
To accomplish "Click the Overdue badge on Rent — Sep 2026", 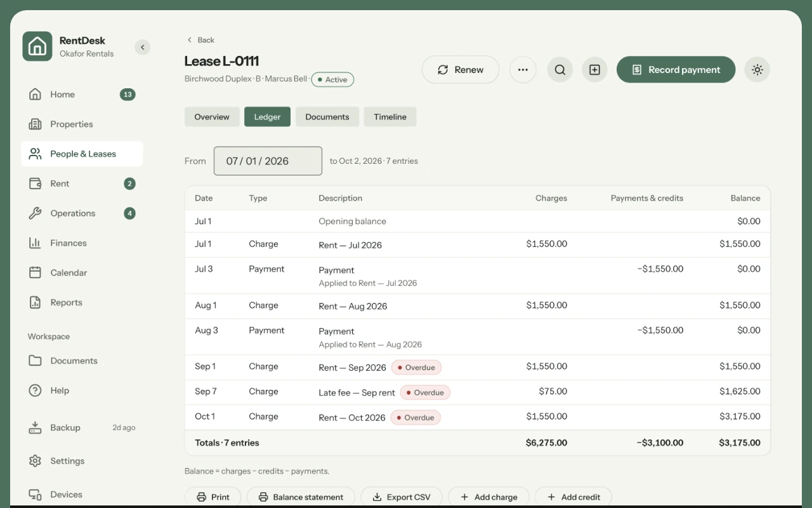I will coord(416,368).
